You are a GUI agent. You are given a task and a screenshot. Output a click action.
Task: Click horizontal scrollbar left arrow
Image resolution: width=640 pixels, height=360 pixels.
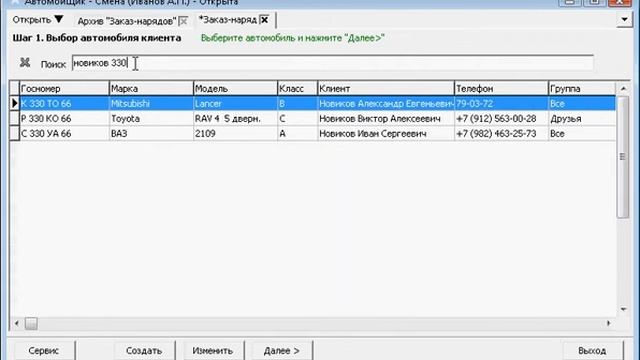coord(16,323)
